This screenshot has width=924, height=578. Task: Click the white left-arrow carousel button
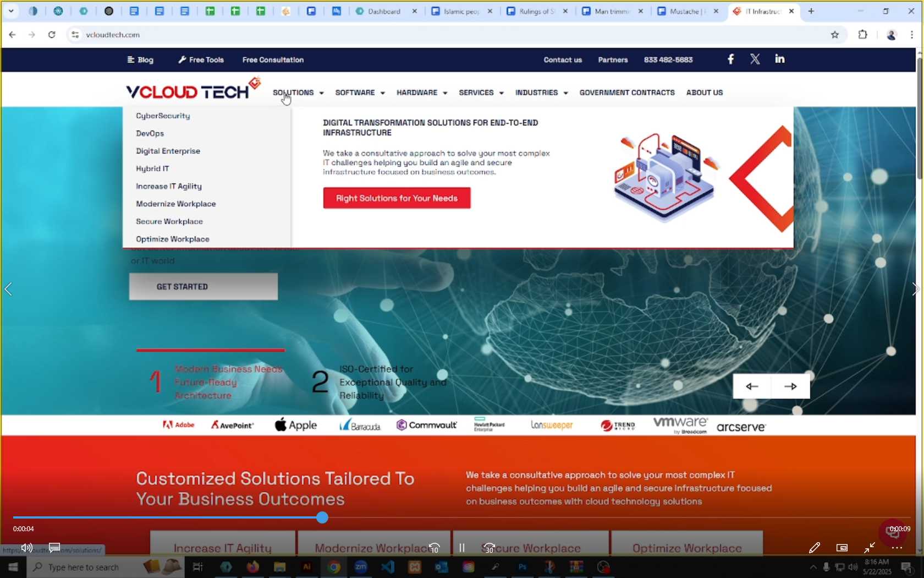coord(752,386)
